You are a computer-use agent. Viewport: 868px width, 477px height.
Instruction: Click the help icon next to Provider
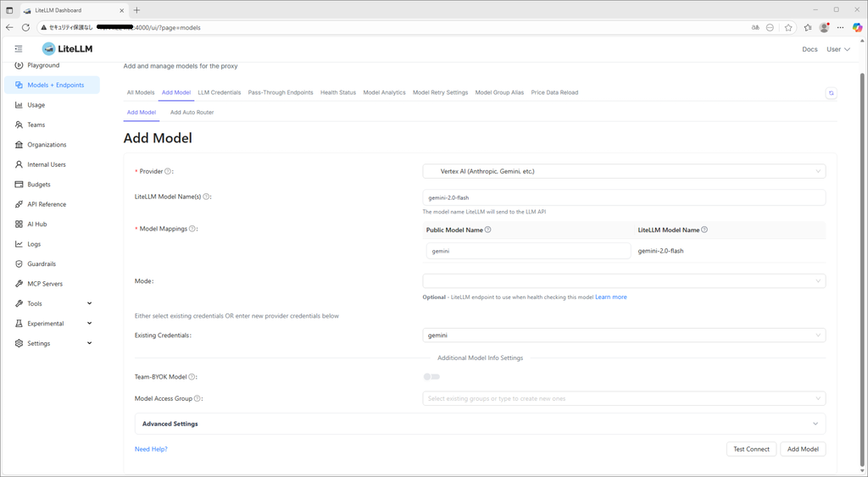(168, 171)
